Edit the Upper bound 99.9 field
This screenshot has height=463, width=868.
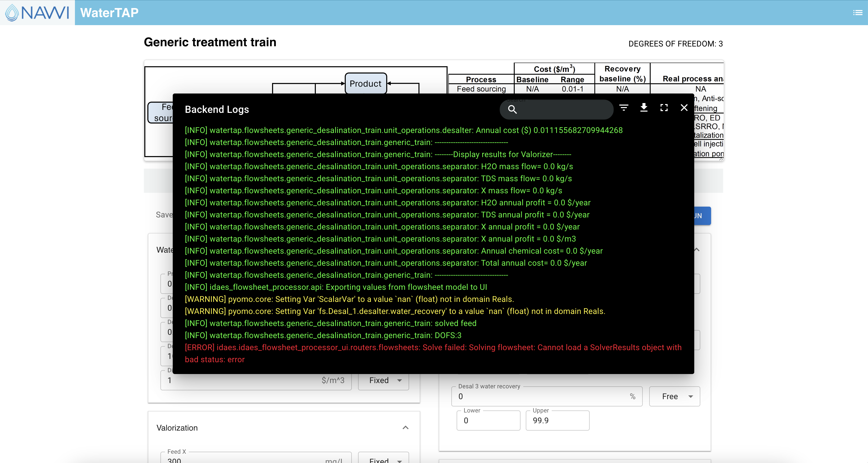pyautogui.click(x=557, y=420)
